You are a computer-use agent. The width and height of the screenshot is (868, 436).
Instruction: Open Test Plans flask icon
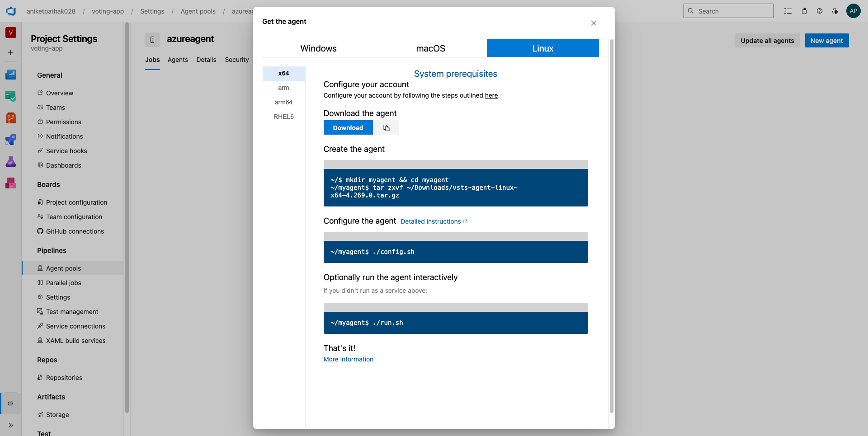pyautogui.click(x=11, y=161)
